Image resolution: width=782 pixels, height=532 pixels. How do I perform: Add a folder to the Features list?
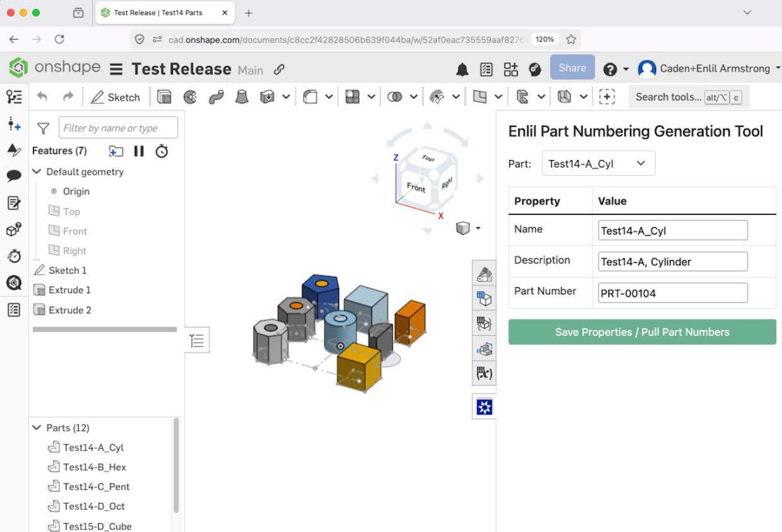(115, 151)
